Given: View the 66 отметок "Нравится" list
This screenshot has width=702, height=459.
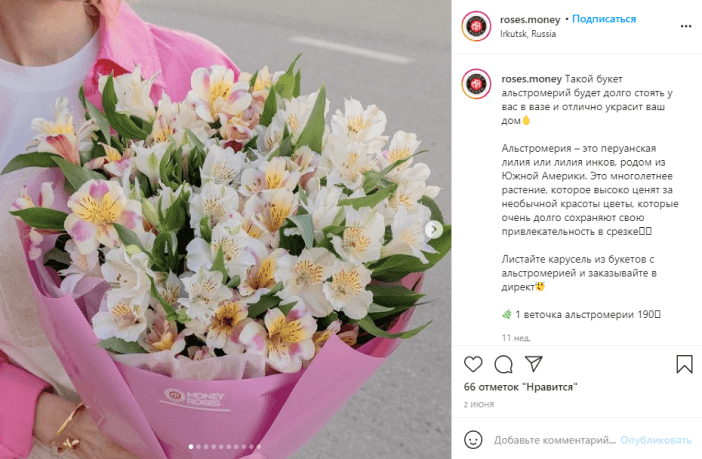Looking at the screenshot, I should (521, 387).
